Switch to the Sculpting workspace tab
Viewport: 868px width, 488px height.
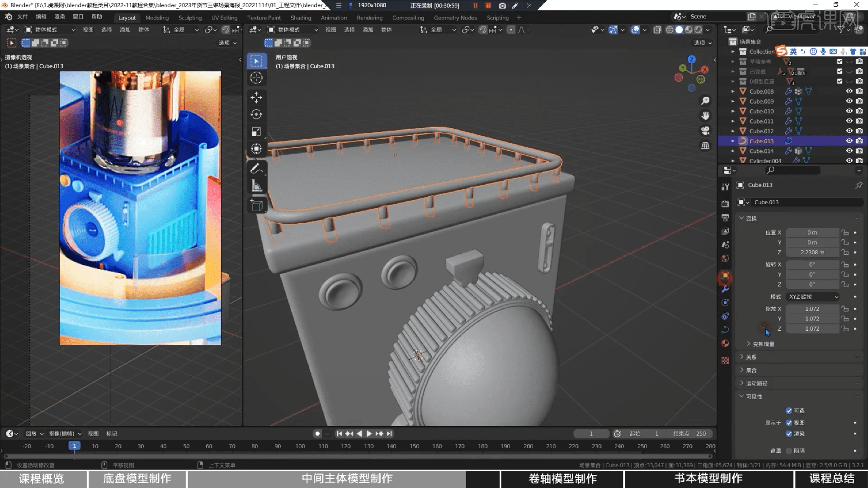pos(190,18)
